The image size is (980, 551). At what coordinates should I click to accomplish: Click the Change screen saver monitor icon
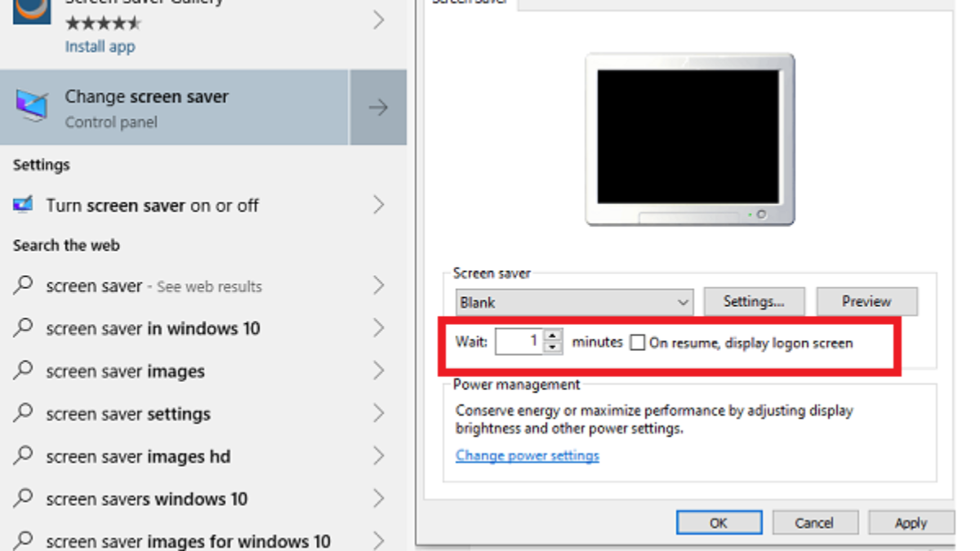tap(31, 107)
